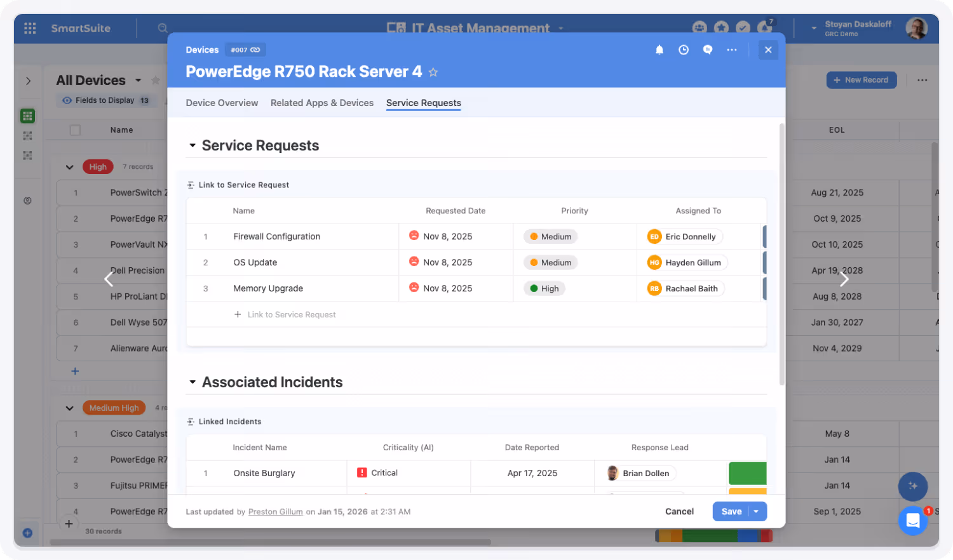Click the record dialog vertical scrollbar
This screenshot has width=953, height=560.
[x=781, y=254]
